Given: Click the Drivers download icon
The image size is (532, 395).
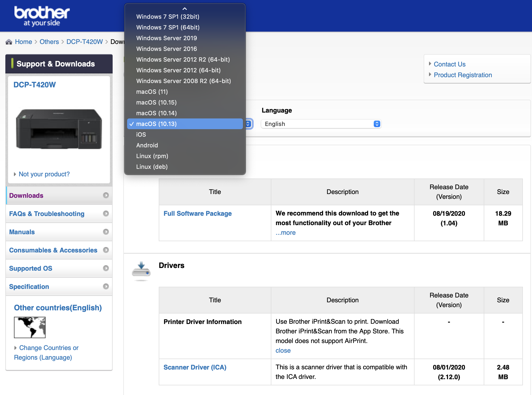Looking at the screenshot, I should (141, 270).
